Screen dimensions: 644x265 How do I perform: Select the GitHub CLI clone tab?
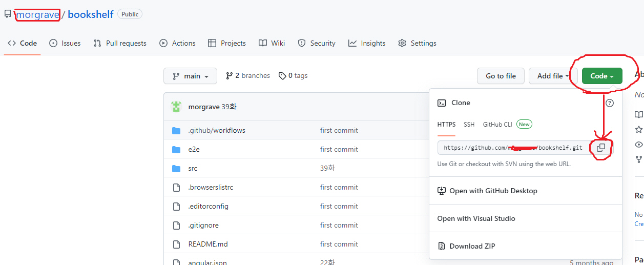tap(497, 125)
